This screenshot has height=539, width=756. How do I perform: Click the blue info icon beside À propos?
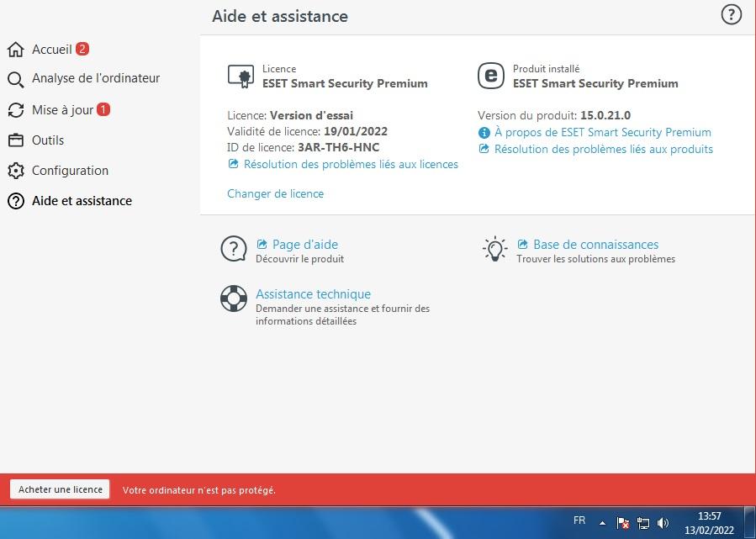click(x=484, y=133)
